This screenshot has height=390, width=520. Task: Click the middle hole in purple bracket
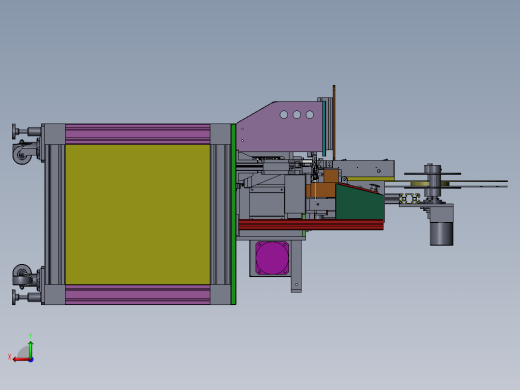(x=297, y=115)
